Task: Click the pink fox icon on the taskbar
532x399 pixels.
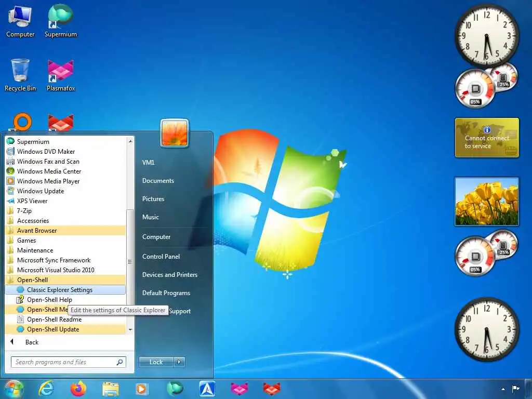Action: tap(239, 389)
